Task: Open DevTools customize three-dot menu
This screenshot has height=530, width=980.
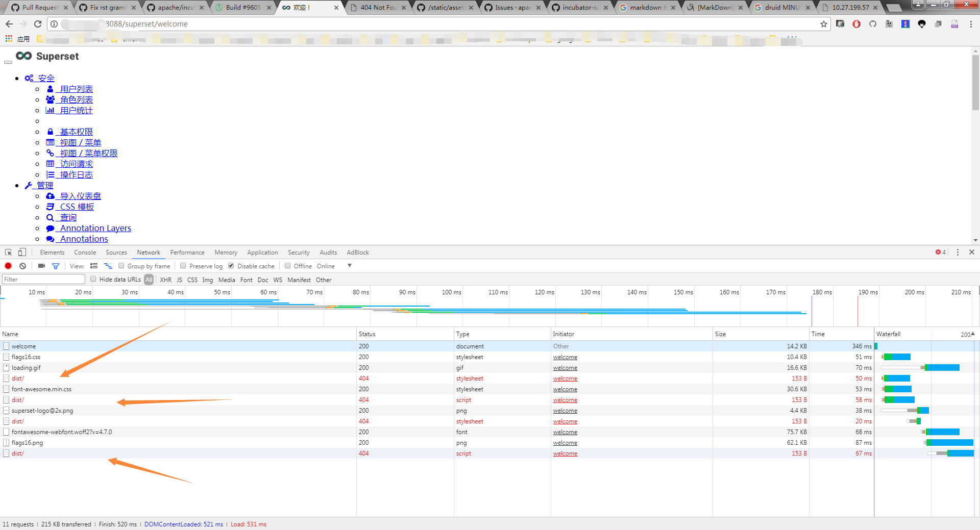Action: [x=958, y=252]
